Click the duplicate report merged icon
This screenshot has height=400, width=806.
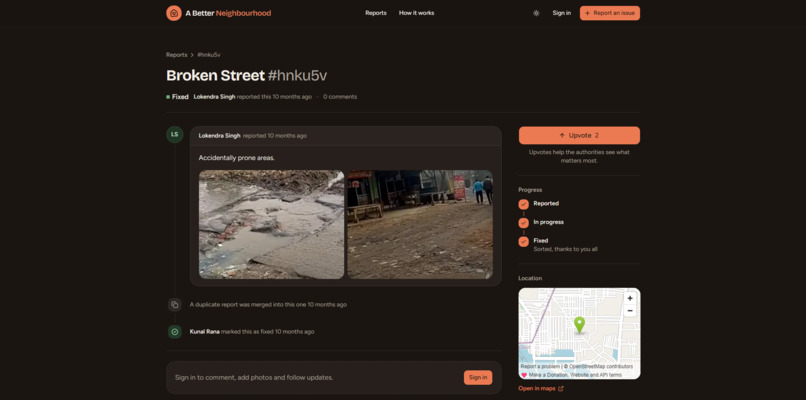pos(175,304)
